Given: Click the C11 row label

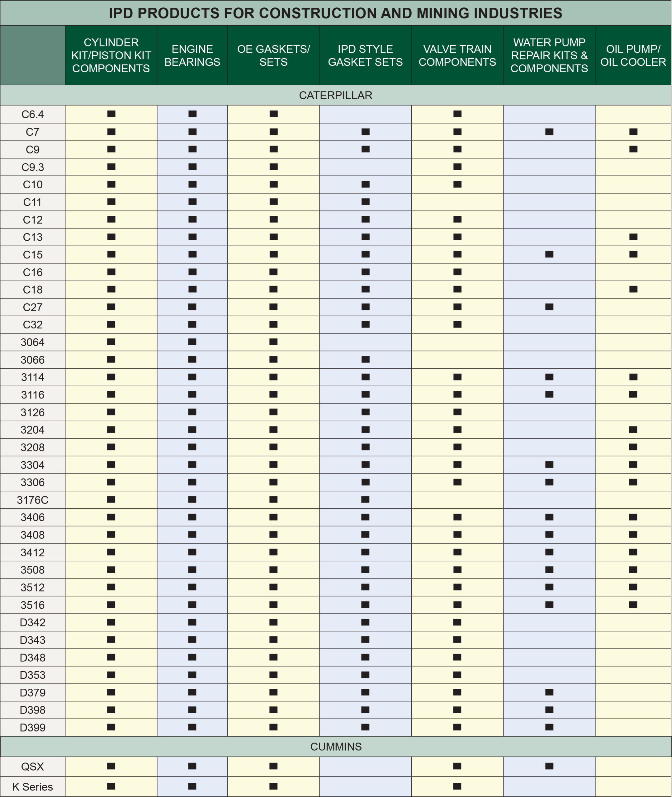Looking at the screenshot, I should (33, 202).
